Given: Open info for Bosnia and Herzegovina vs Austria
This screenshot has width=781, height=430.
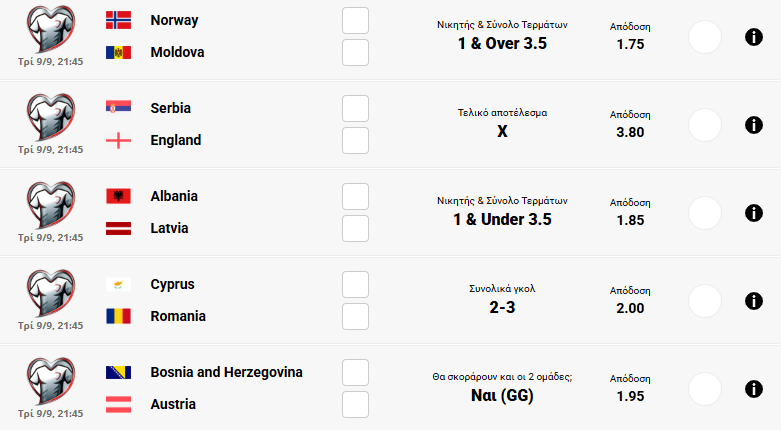Looking at the screenshot, I should click(x=753, y=389).
